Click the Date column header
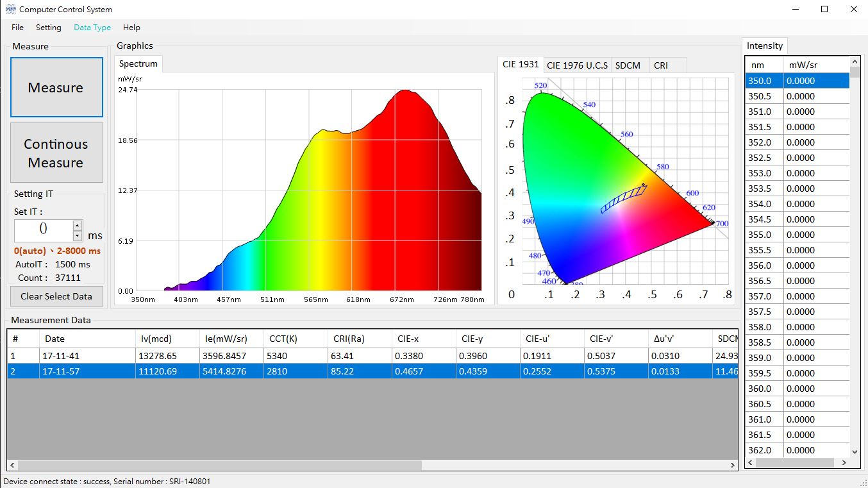 coord(87,339)
